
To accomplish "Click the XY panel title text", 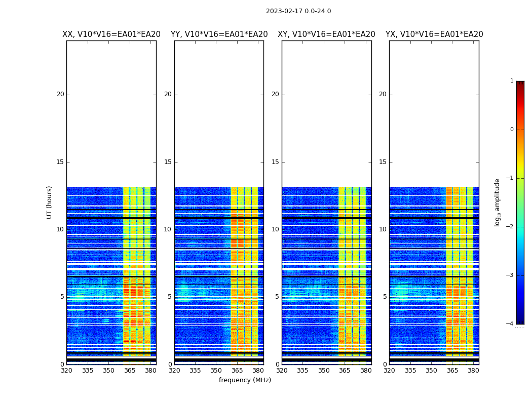I will [x=326, y=34].
